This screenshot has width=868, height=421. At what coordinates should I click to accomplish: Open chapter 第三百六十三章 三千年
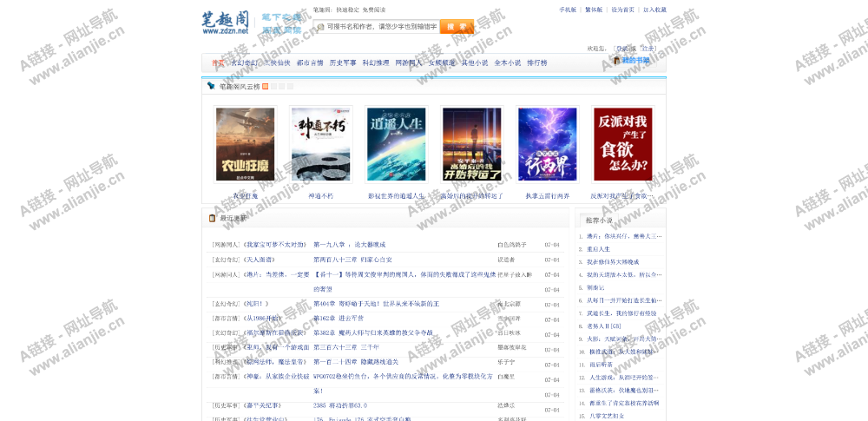click(346, 347)
